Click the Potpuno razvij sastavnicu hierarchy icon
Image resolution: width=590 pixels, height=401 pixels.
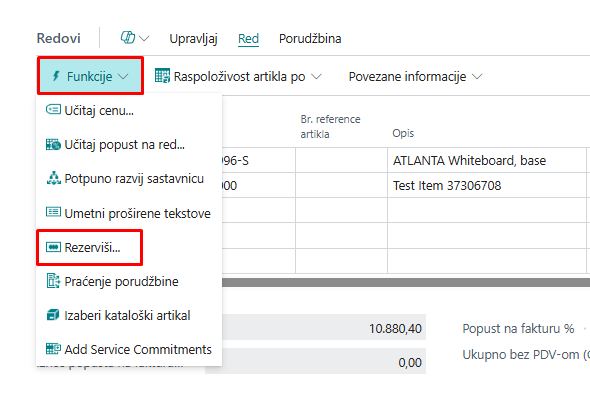coord(53,178)
